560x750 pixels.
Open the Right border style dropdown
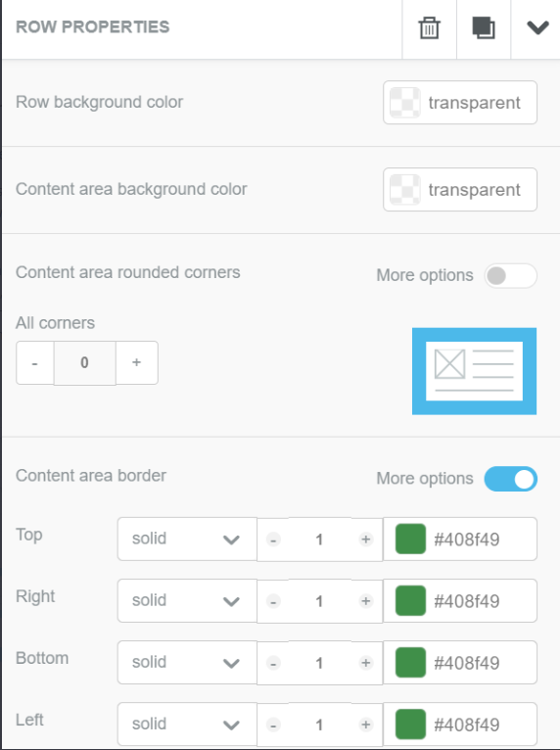coord(187,601)
